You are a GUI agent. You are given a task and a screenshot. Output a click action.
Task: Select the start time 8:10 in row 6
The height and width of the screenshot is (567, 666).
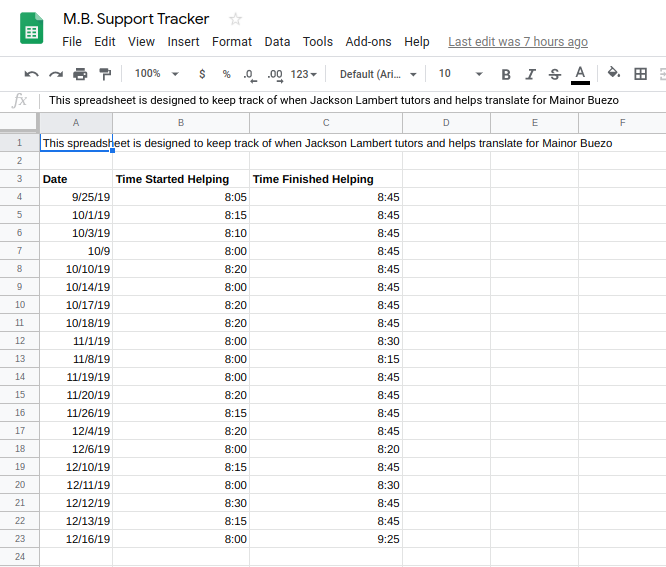pyautogui.click(x=181, y=233)
